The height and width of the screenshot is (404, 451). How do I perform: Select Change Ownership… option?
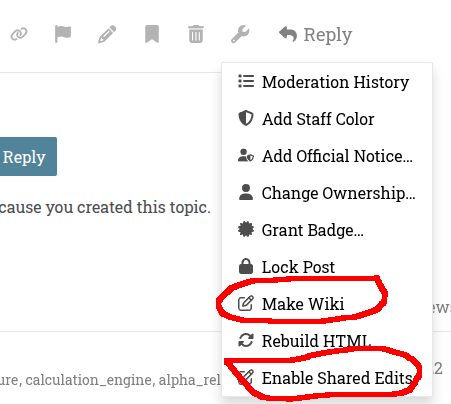[327, 193]
